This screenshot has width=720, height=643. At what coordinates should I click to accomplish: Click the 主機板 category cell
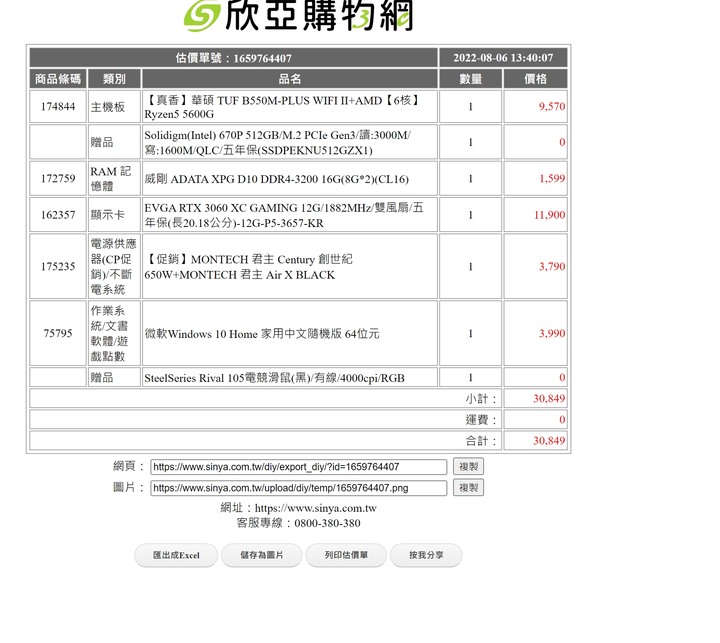[114, 107]
